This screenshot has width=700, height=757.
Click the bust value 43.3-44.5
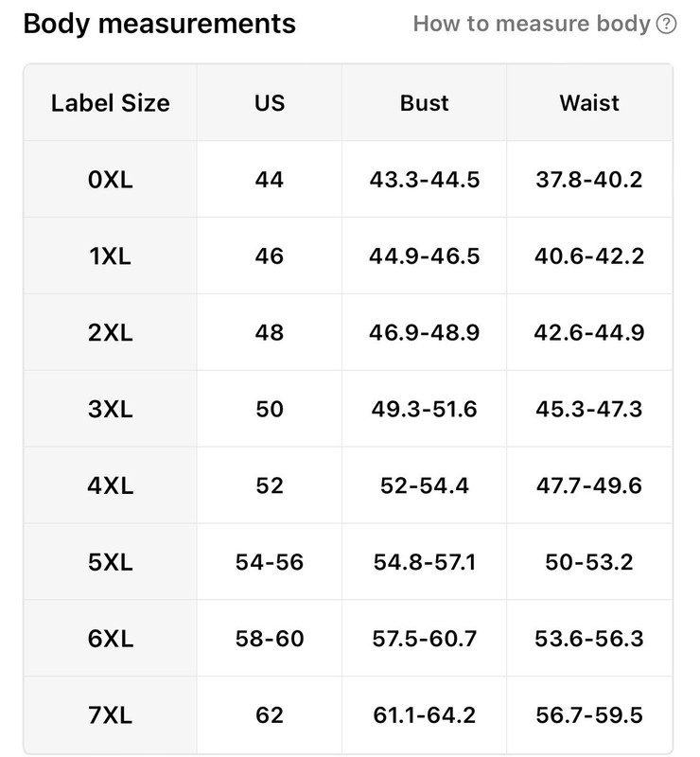[425, 180]
